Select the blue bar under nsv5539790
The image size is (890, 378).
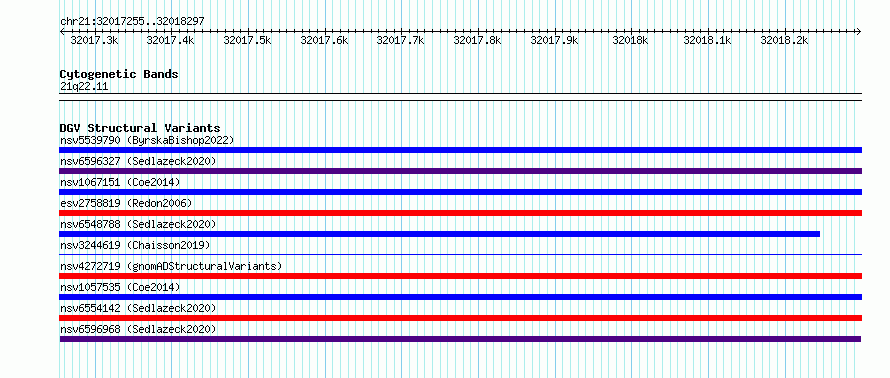(460, 150)
